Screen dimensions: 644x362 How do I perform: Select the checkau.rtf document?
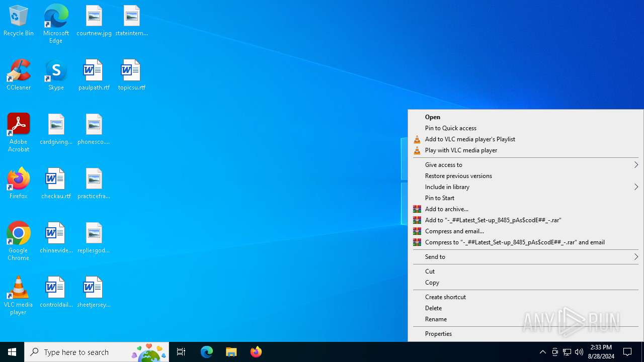click(56, 184)
